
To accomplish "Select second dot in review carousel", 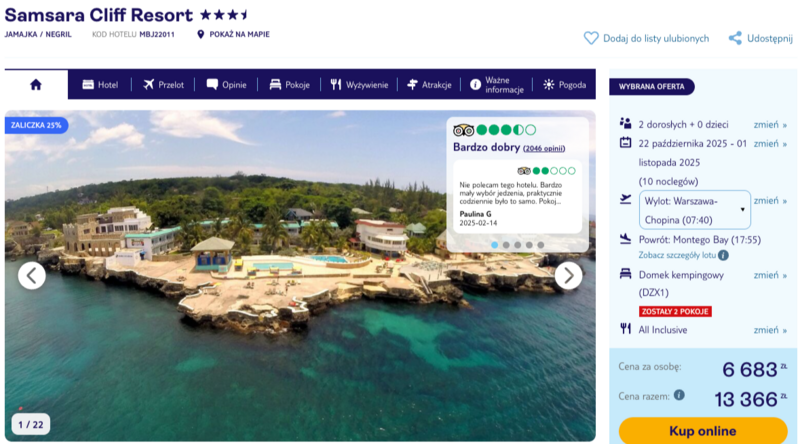I will pos(506,245).
